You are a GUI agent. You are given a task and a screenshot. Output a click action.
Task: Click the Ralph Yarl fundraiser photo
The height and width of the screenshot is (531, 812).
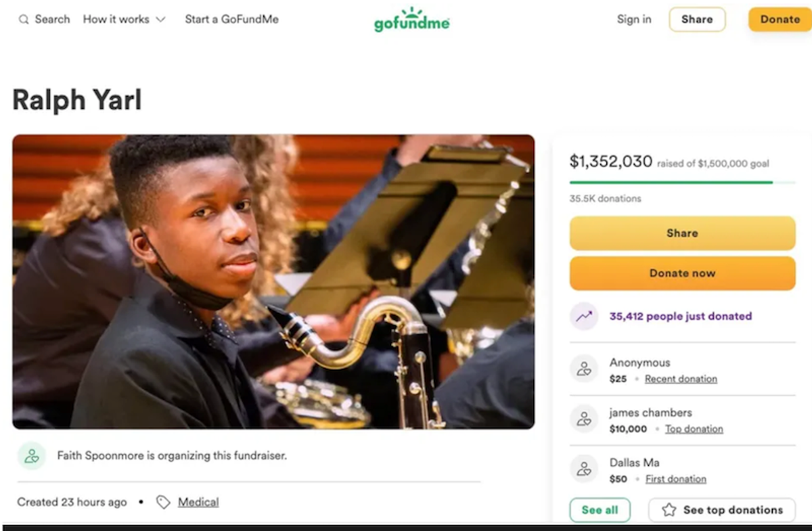click(x=273, y=281)
